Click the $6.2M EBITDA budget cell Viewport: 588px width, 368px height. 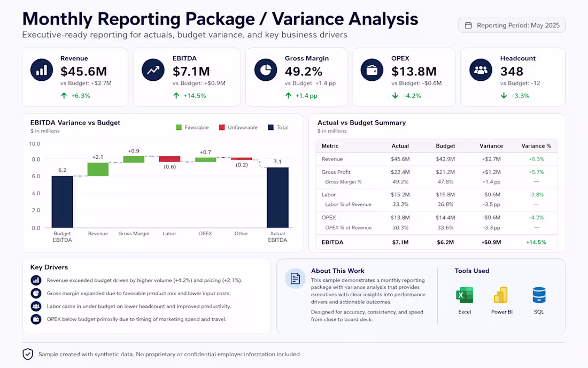[x=445, y=242]
